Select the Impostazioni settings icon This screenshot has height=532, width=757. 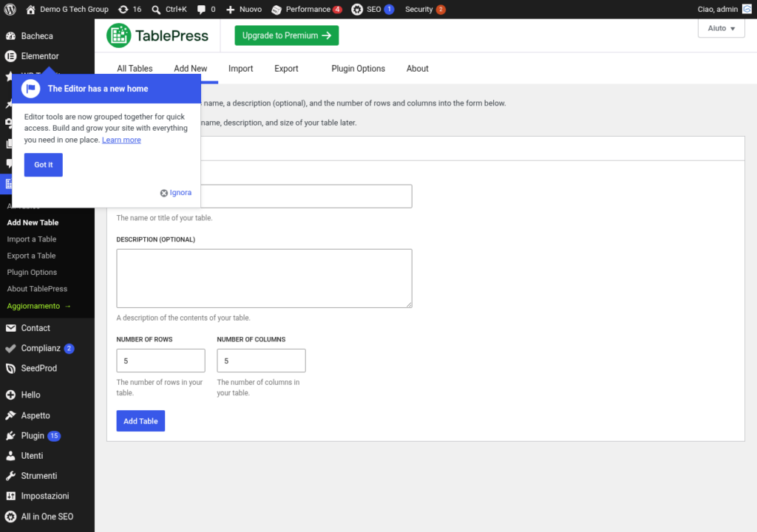click(x=10, y=496)
